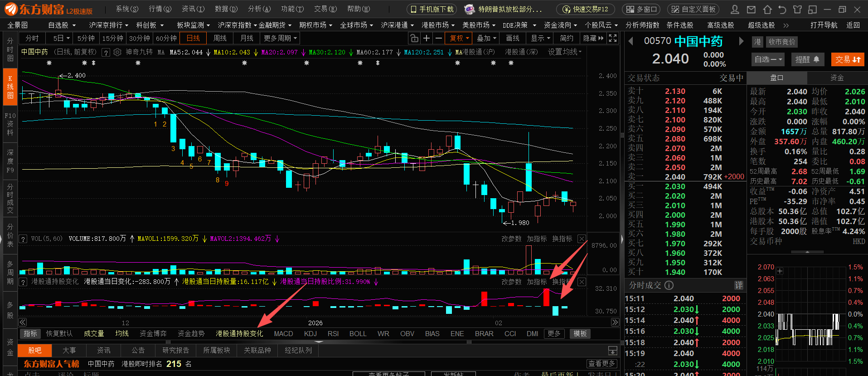
Task: Toggle 简约 simple view mode
Action: point(567,39)
